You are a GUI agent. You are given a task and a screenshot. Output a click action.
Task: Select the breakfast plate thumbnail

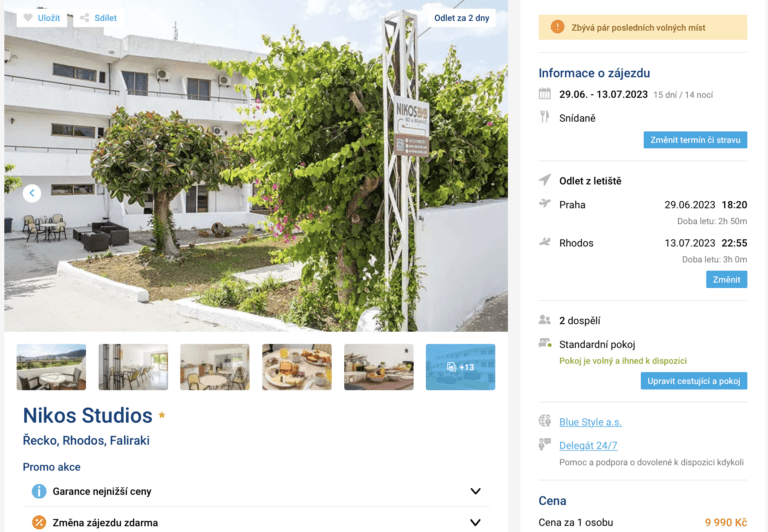pos(297,367)
